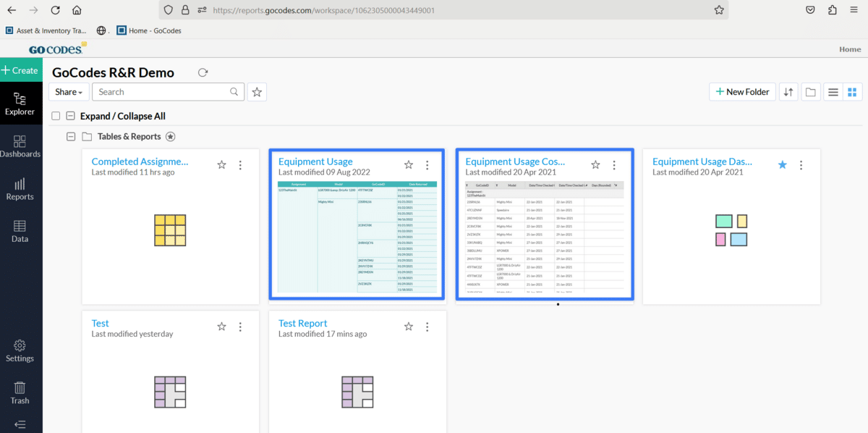Open the Equipment Usage Cos... title link
The width and height of the screenshot is (868, 433).
(515, 161)
